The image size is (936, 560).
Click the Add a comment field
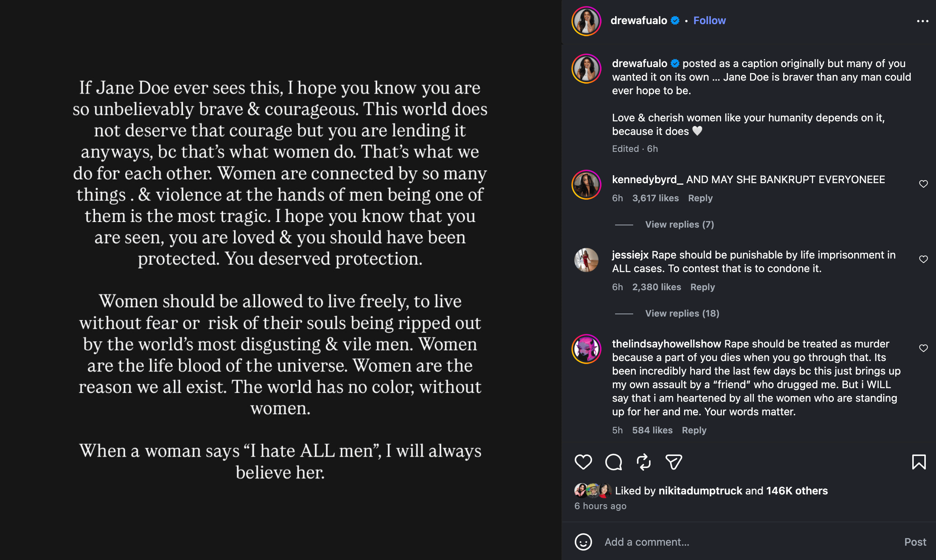(x=749, y=542)
